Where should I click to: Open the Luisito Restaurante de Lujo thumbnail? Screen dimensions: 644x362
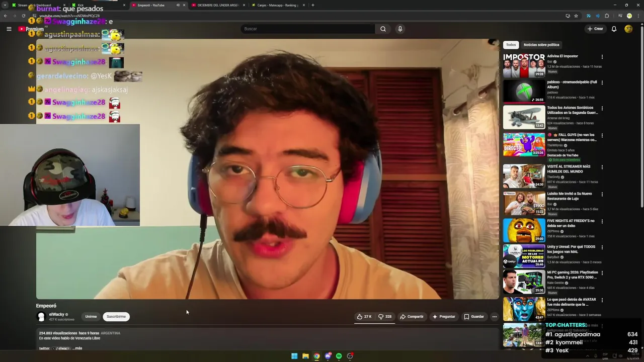pos(524,203)
